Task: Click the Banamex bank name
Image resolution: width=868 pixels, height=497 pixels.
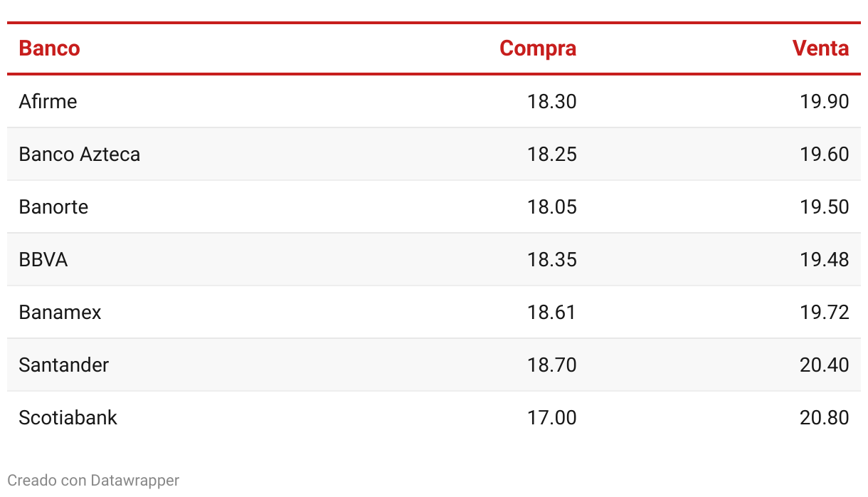Action: coord(60,312)
